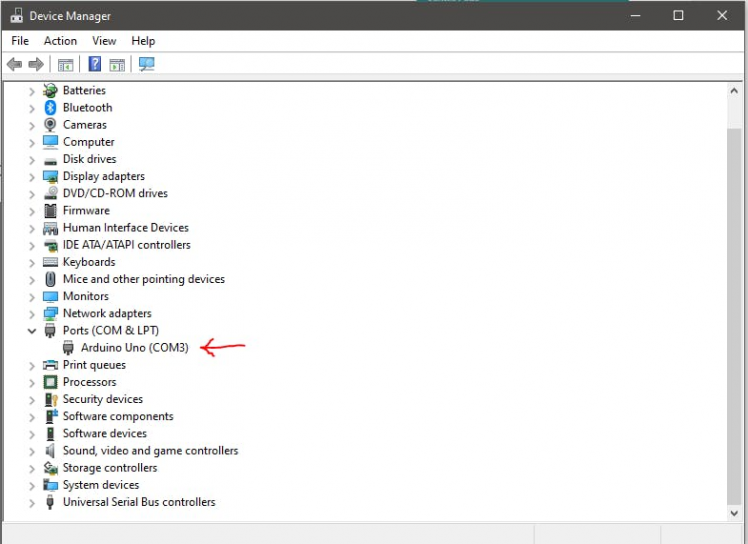
Task: Click the Forward arrow toolbar icon
Action: click(x=36, y=64)
